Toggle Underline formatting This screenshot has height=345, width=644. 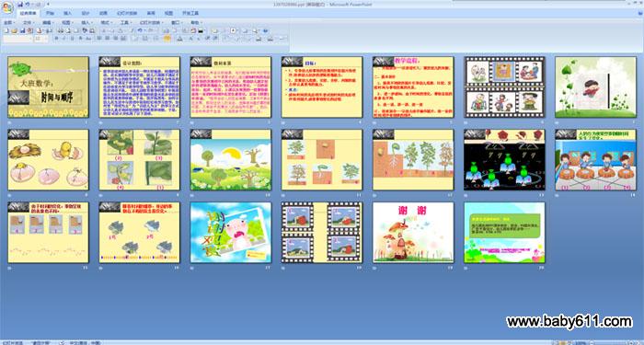click(73, 39)
